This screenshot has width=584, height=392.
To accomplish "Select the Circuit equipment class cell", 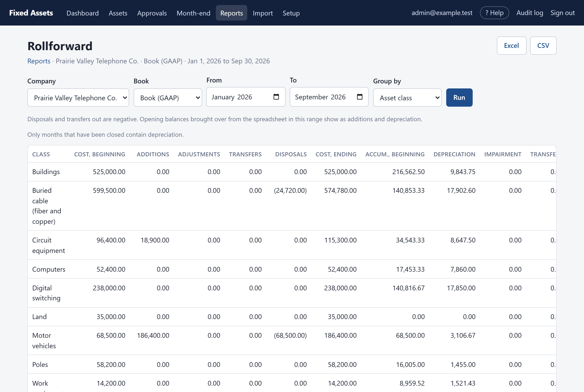I will [49, 245].
